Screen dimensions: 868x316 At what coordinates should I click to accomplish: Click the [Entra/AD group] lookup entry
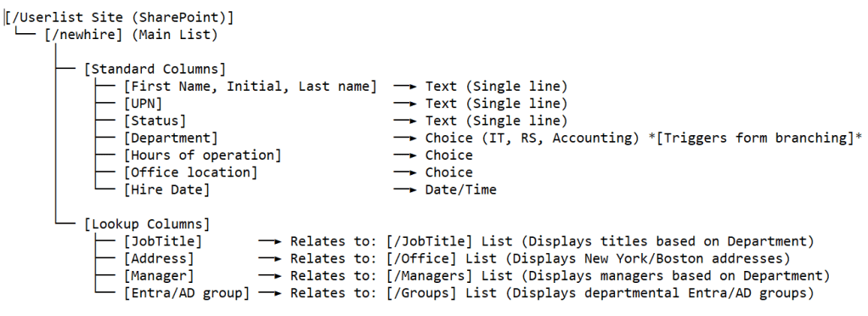[x=187, y=293]
